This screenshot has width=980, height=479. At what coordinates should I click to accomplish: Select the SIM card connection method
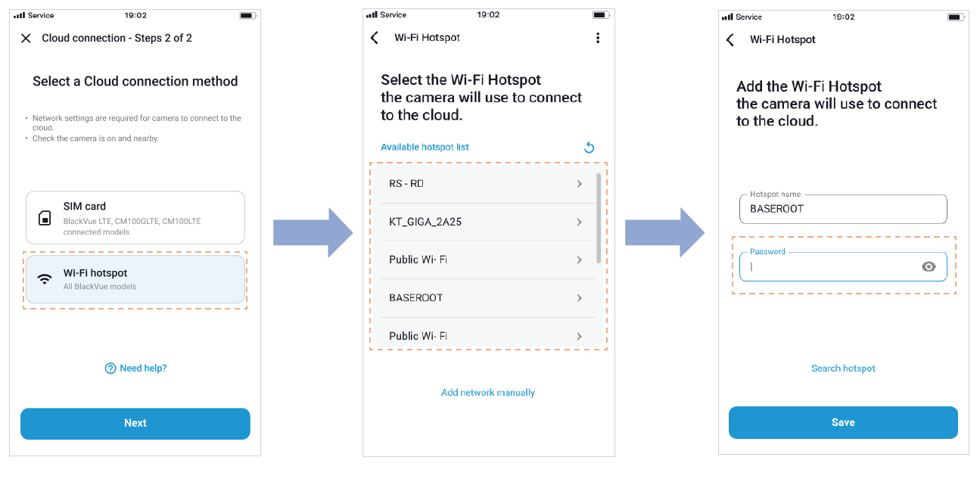pos(135,218)
